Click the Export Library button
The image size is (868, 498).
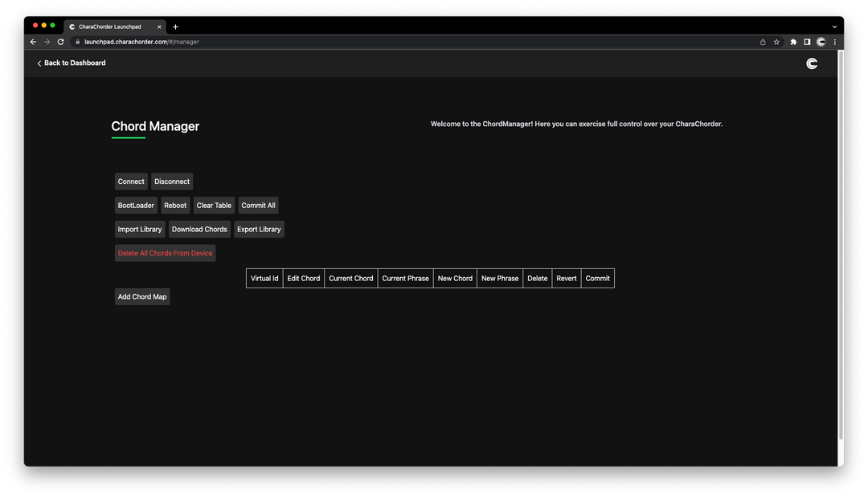coord(259,229)
